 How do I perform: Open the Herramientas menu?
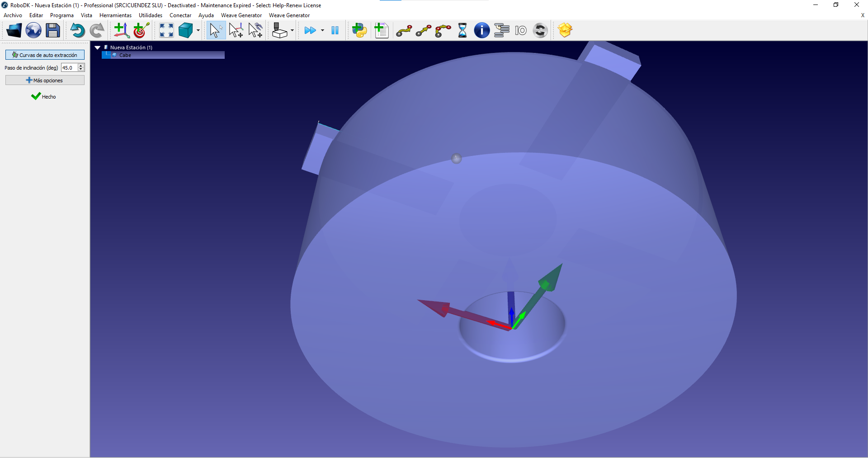[115, 15]
